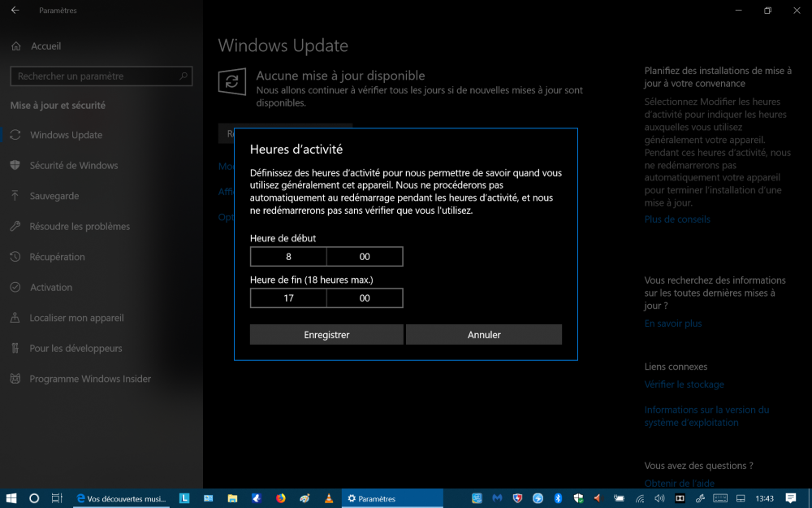Click the start minutes field in Heure de début
The height and width of the screenshot is (508, 812).
(365, 256)
